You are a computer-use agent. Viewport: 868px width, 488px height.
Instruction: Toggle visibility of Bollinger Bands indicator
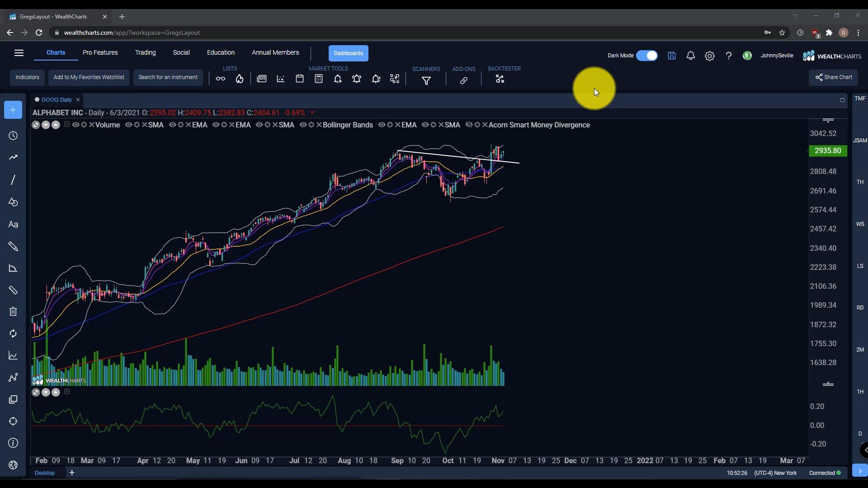pyautogui.click(x=303, y=125)
